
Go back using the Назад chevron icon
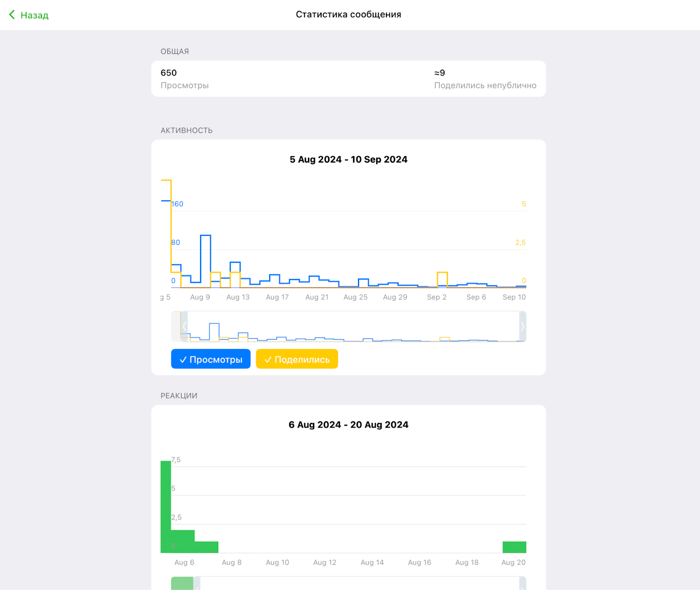[x=12, y=15]
